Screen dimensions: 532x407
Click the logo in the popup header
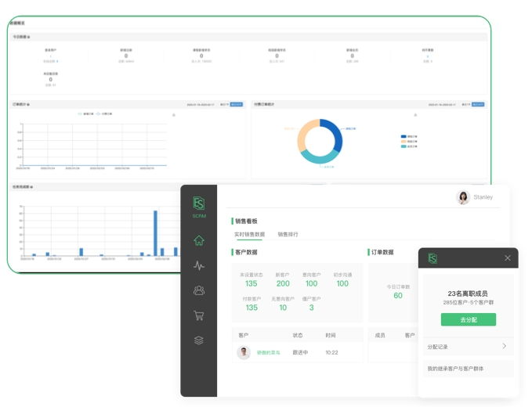(x=432, y=258)
